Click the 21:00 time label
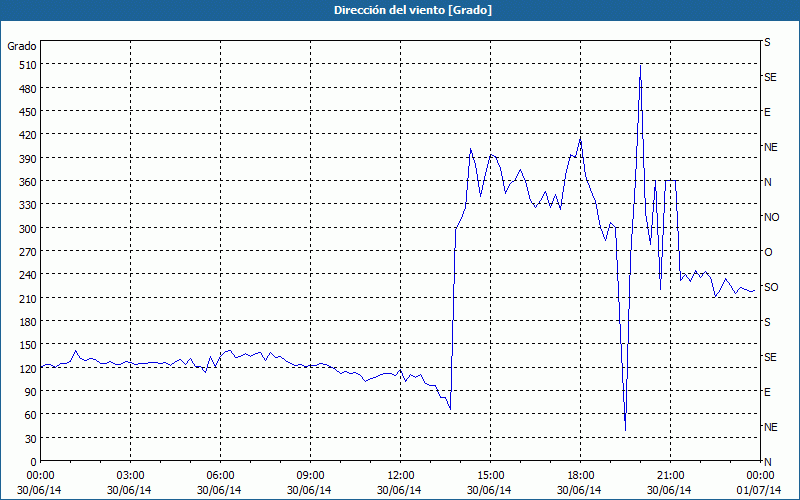Screen dimensions: 800x500 coord(670,476)
